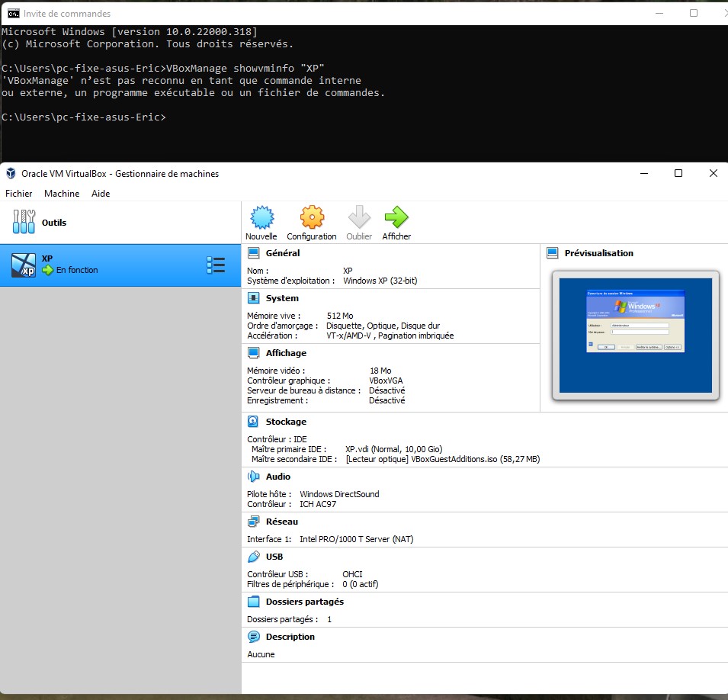Click the Réseau section network icon
Image resolution: width=728 pixels, height=700 pixels.
(254, 522)
